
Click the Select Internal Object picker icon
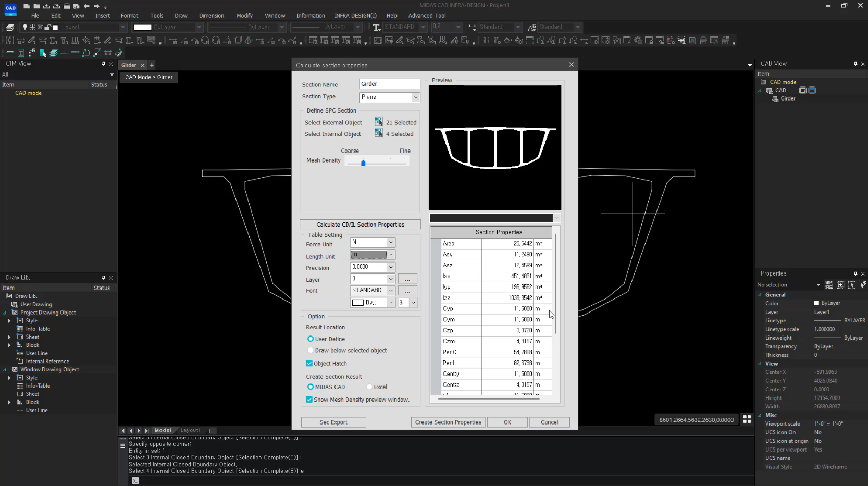378,133
